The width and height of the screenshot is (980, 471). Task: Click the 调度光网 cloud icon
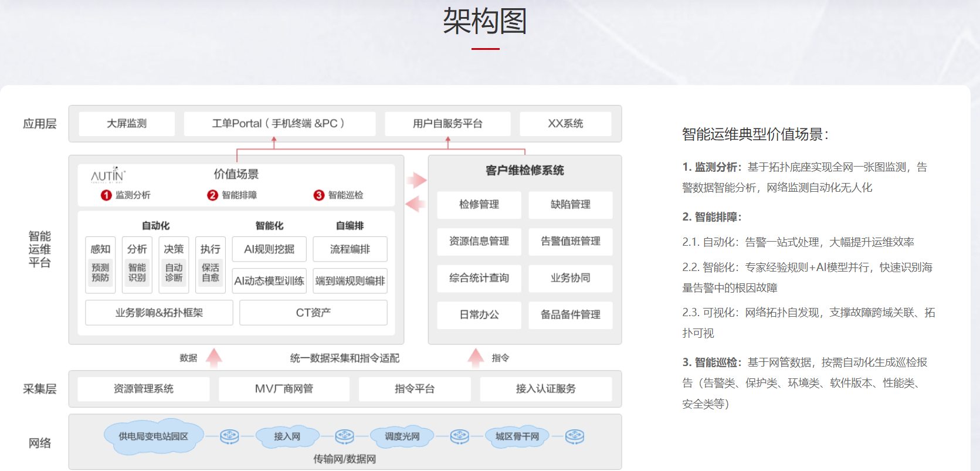click(x=402, y=436)
